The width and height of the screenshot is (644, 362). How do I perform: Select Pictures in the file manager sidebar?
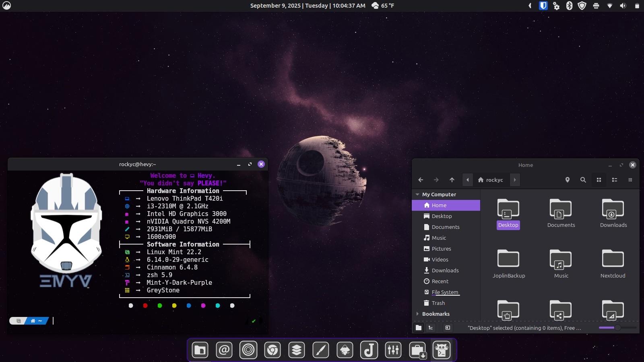(x=441, y=249)
